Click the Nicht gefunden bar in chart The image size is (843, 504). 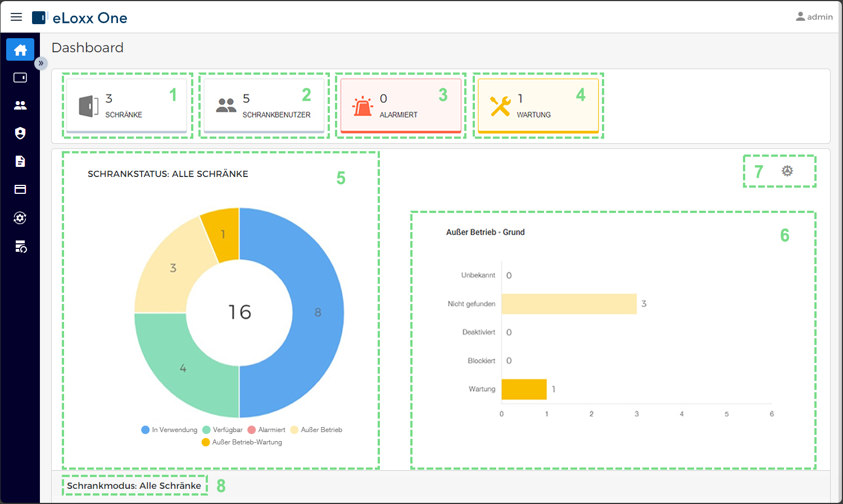pos(569,304)
